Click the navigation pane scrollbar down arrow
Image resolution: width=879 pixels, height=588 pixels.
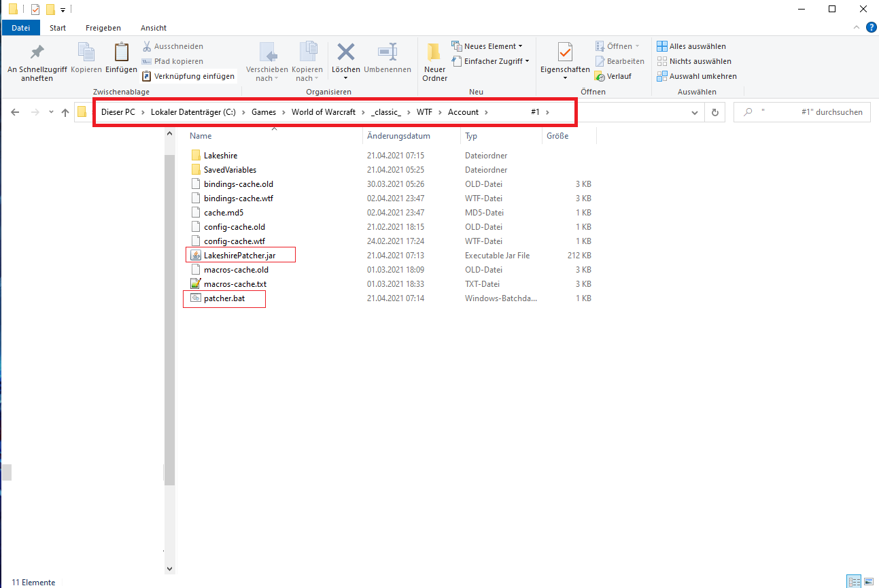click(170, 568)
